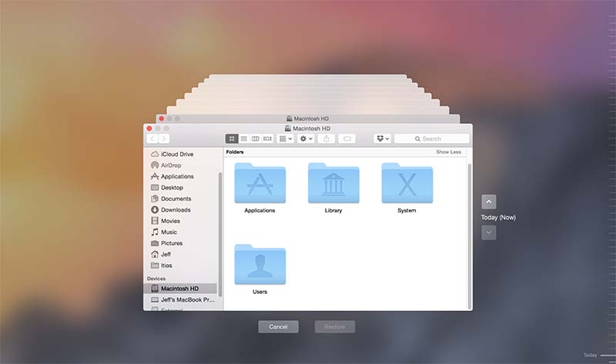Select the previous Macintosh HD snapshot window
616x364 pixels.
point(307,119)
